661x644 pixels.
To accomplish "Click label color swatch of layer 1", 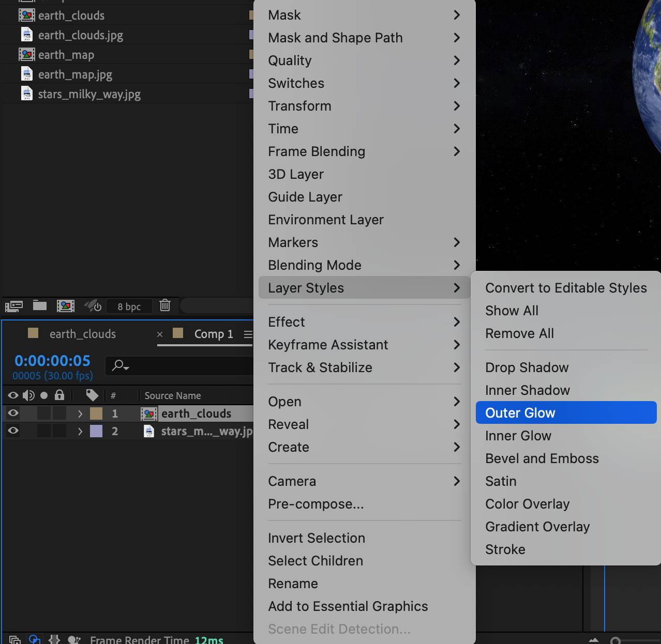I will tap(96, 413).
